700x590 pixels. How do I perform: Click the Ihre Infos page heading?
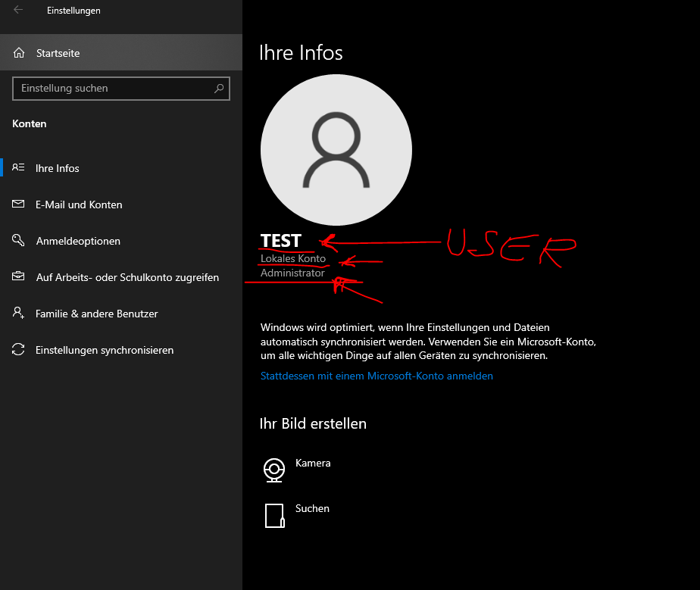click(x=301, y=53)
